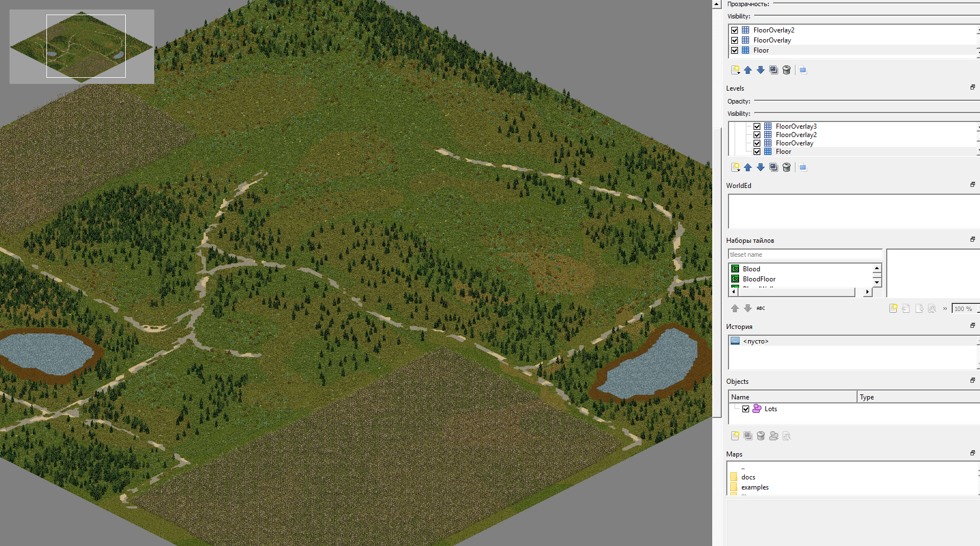Move tileset down with the gray down arrow
Viewport: 980px width, 546px height.
pyautogui.click(x=748, y=308)
